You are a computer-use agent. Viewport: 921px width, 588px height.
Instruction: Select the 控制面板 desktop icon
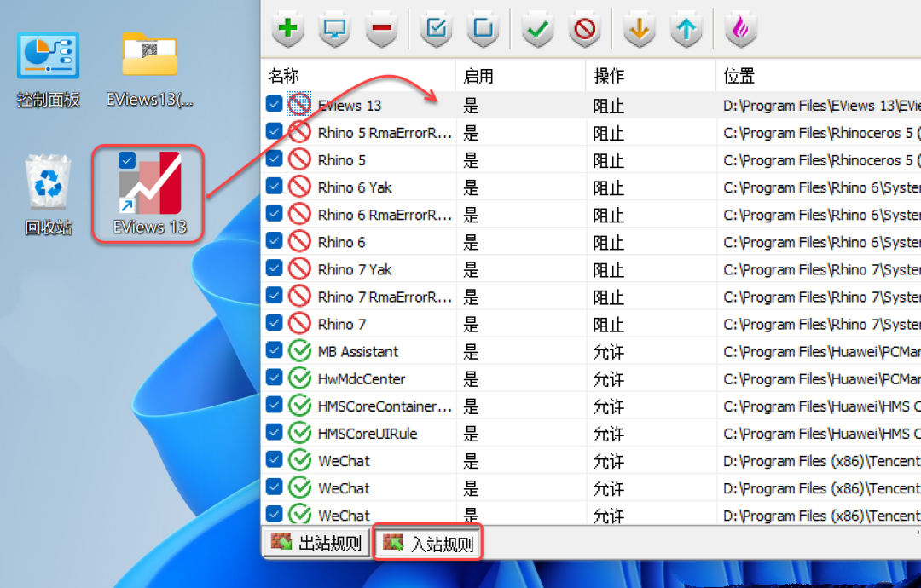pyautogui.click(x=48, y=71)
